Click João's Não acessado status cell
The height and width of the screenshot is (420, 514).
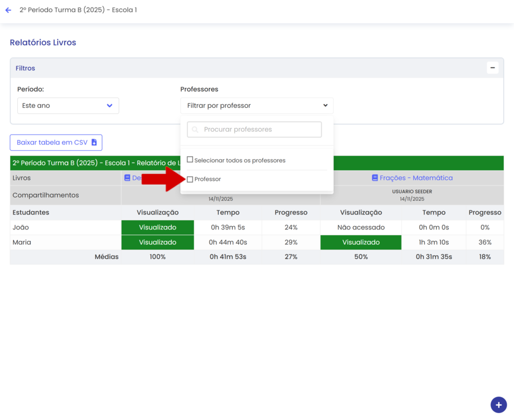tap(360, 227)
